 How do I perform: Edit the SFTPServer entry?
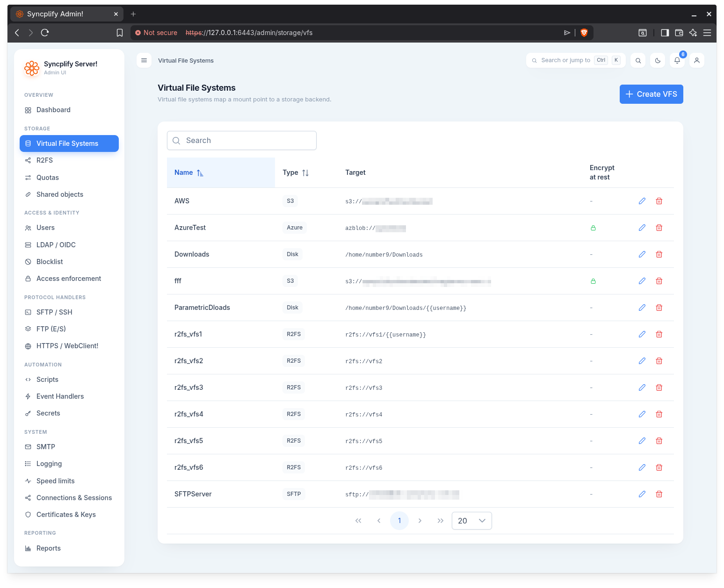[x=642, y=494]
